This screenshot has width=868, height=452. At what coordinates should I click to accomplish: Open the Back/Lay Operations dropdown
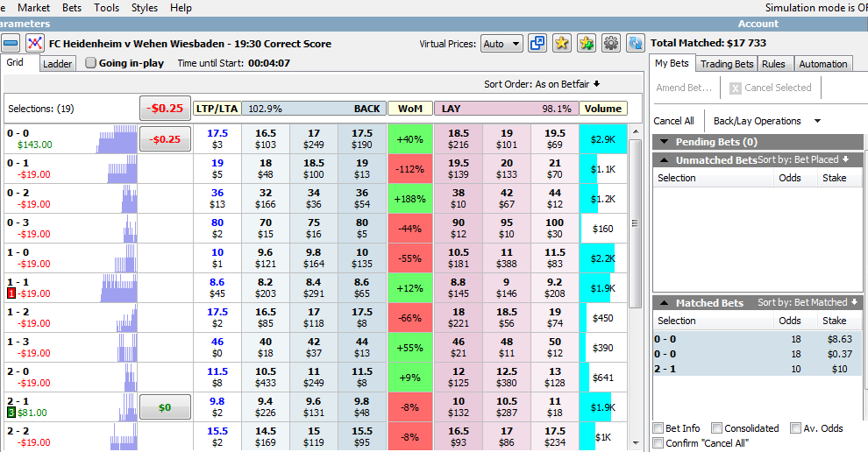click(x=766, y=121)
